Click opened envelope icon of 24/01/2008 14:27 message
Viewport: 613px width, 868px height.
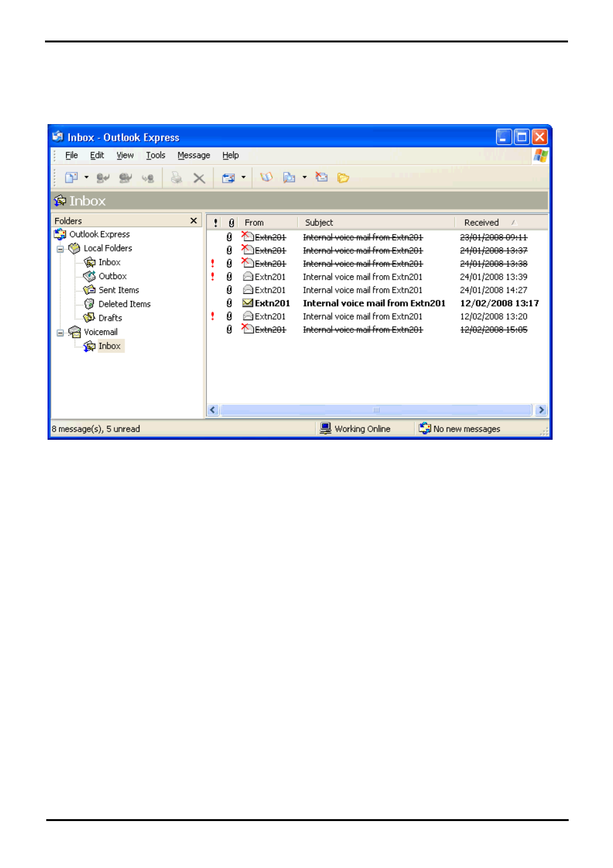(247, 290)
